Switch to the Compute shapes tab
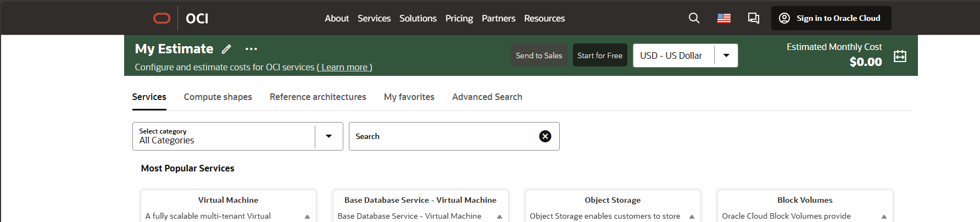Viewport: 980px width, 222px height. pyautogui.click(x=218, y=97)
